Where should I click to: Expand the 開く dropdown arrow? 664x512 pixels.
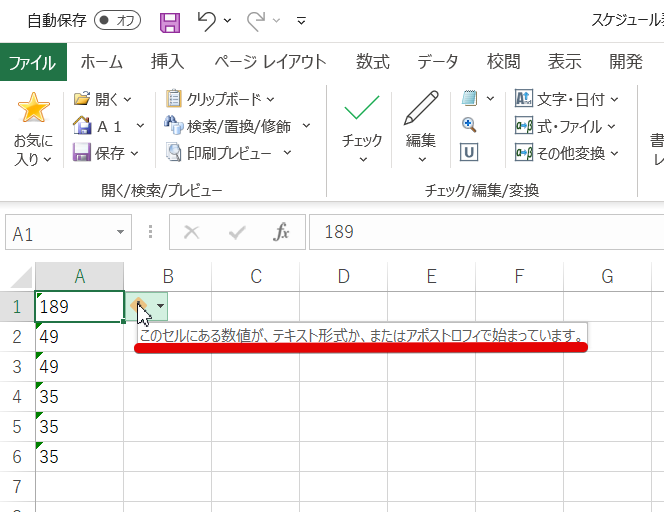click(127, 100)
